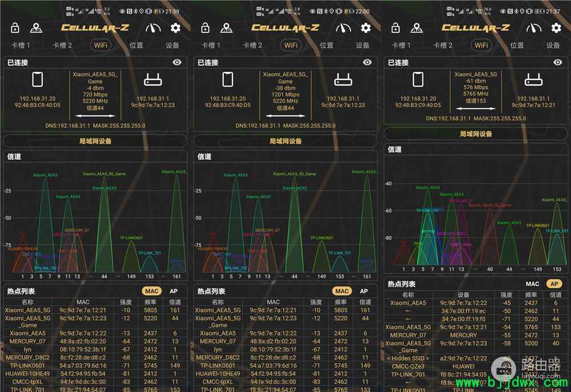The width and height of the screenshot is (571, 392).
Task: Tap the Cellular-Z logo in the 21:59 screen
Action: (x=95, y=27)
